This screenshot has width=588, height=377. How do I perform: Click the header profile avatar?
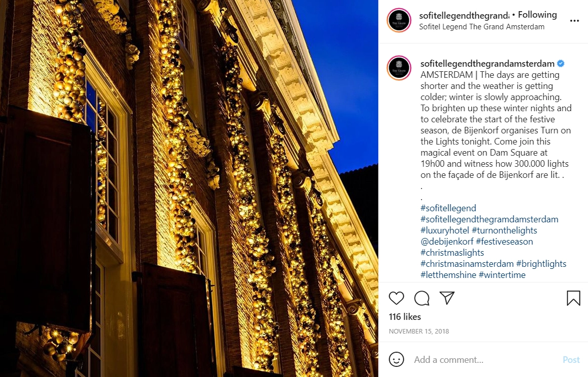(x=399, y=20)
